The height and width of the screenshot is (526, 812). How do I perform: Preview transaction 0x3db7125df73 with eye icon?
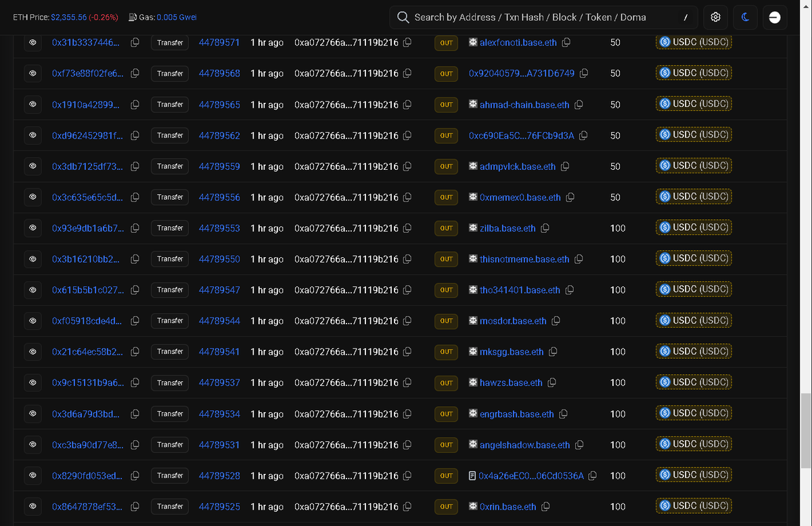(x=32, y=167)
